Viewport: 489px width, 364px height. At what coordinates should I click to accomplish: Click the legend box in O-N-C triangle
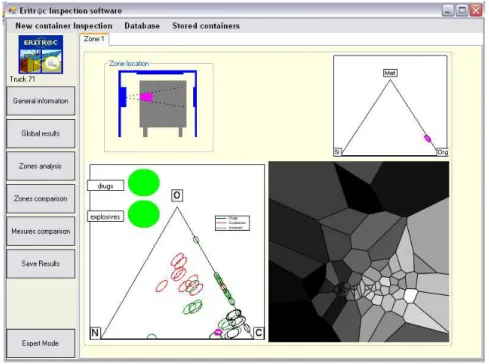(x=232, y=223)
